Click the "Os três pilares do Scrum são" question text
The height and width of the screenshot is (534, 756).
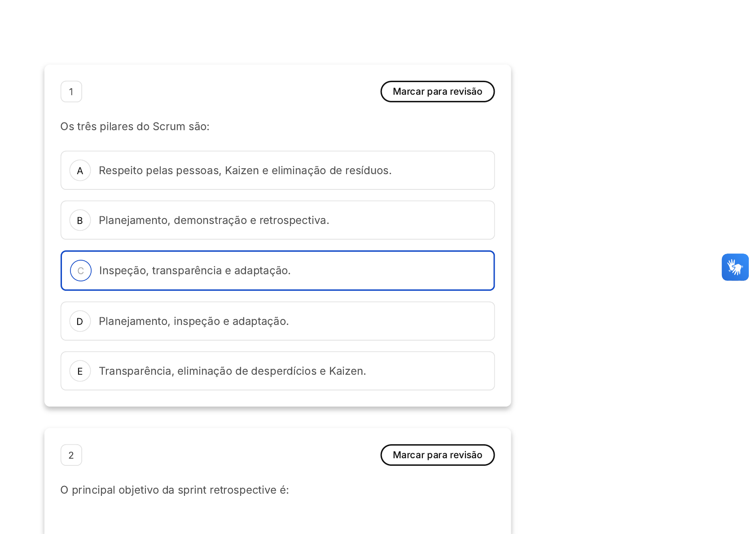(x=135, y=127)
